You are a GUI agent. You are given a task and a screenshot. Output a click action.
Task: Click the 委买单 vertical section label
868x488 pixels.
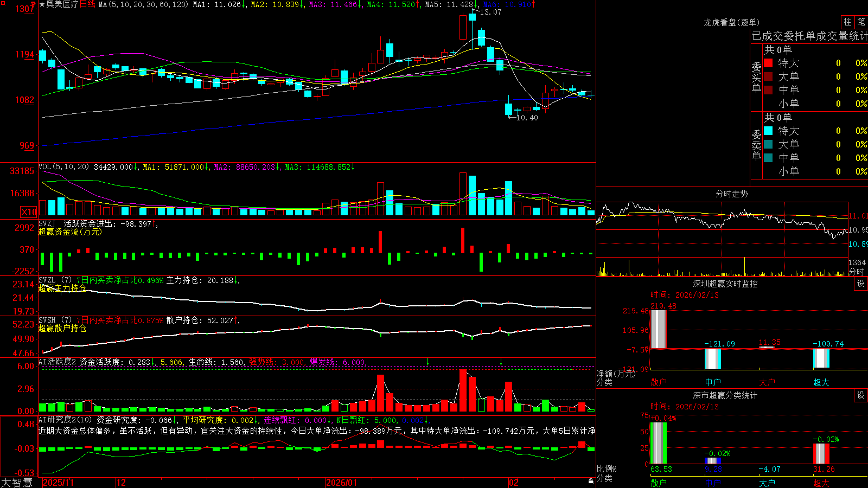(756, 77)
